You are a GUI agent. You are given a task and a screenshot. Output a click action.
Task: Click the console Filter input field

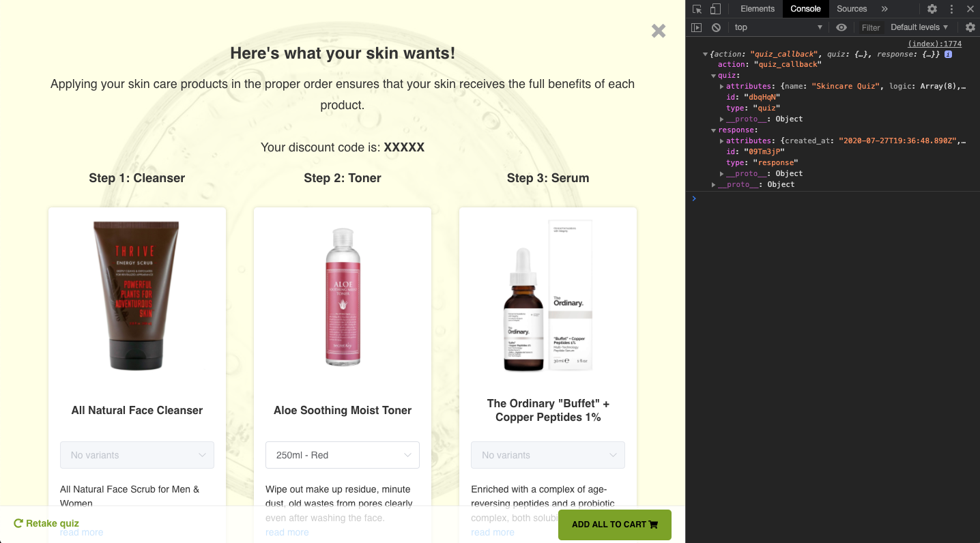pos(871,27)
